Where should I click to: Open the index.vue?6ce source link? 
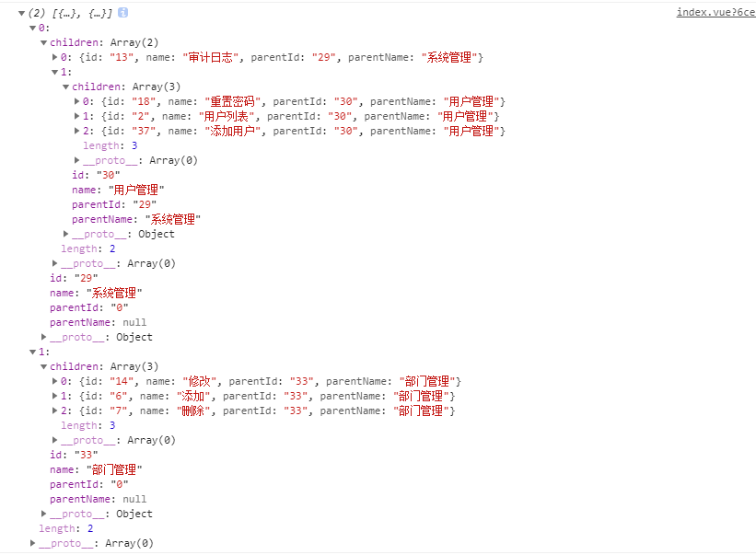pyautogui.click(x=715, y=12)
